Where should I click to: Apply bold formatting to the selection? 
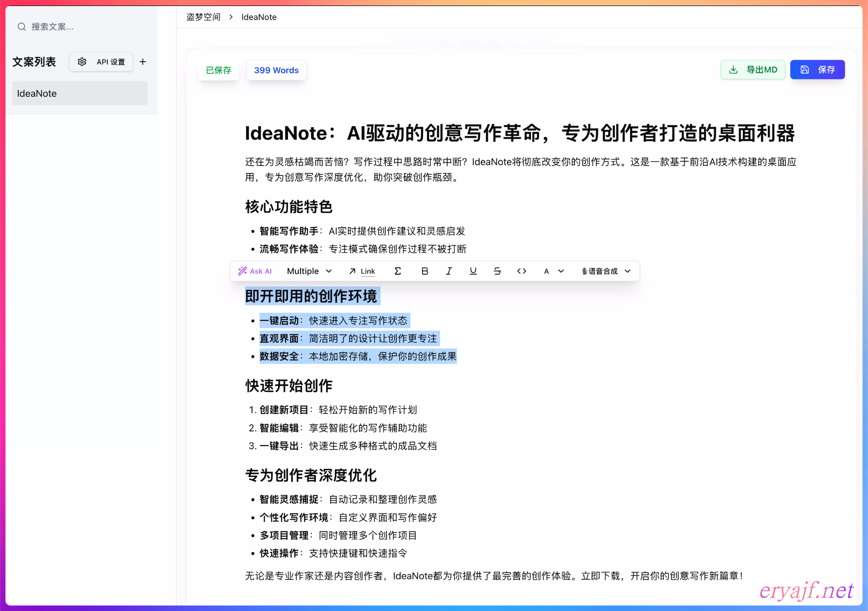pyautogui.click(x=425, y=271)
